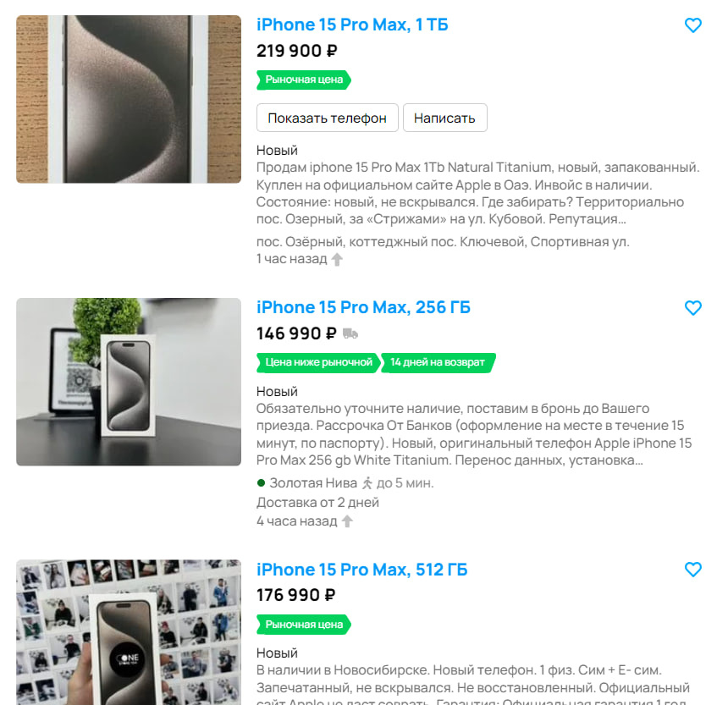
Task: Open the iPhone 15 Pro Max, 256 ГБ title link
Action: click(x=363, y=307)
